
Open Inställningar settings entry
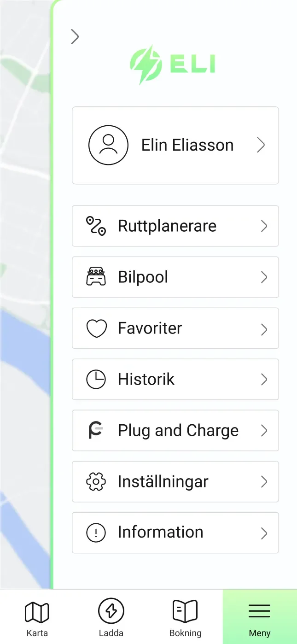point(163,482)
